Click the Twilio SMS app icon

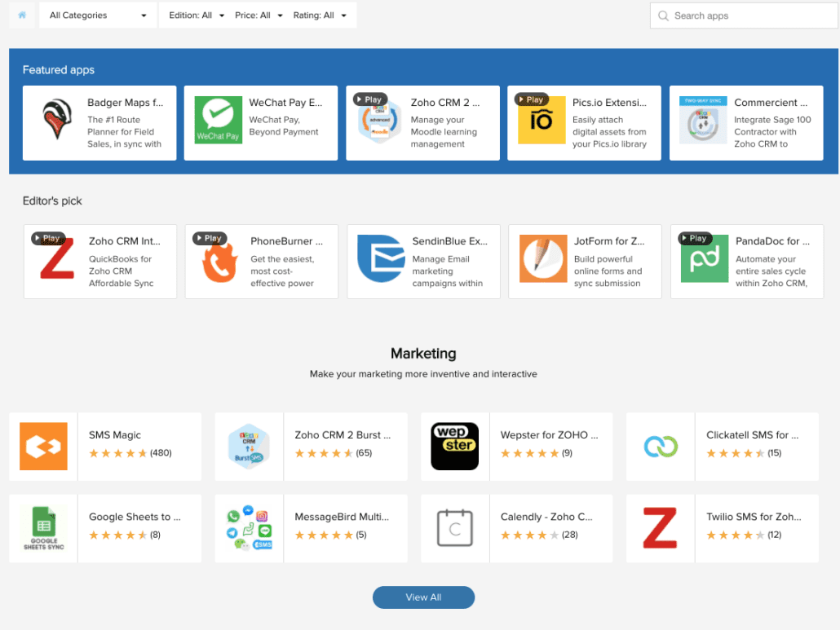pyautogui.click(x=660, y=528)
